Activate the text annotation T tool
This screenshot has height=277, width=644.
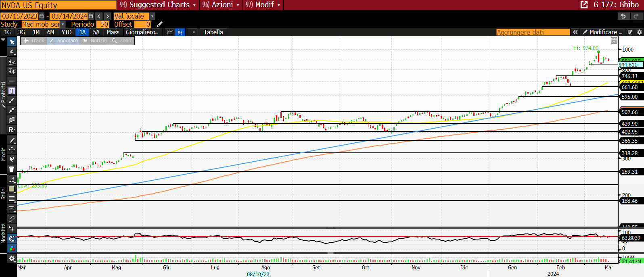click(x=12, y=91)
